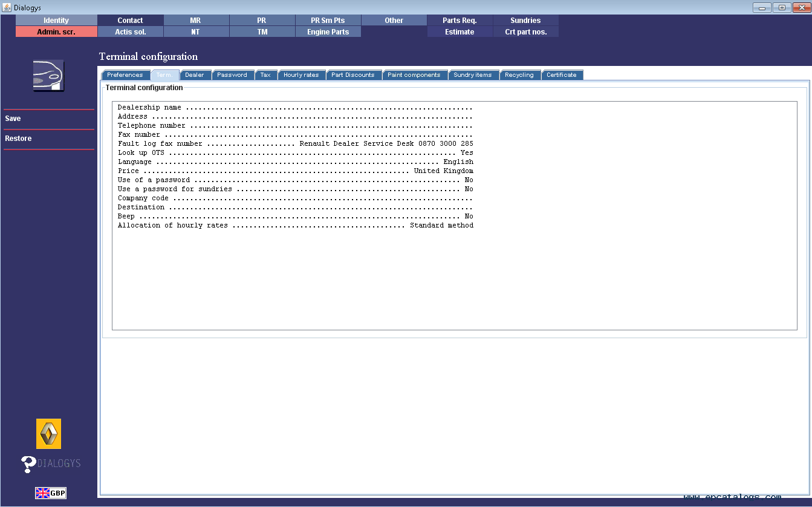
Task: Select Admin. scr. menu item
Action: (x=56, y=32)
